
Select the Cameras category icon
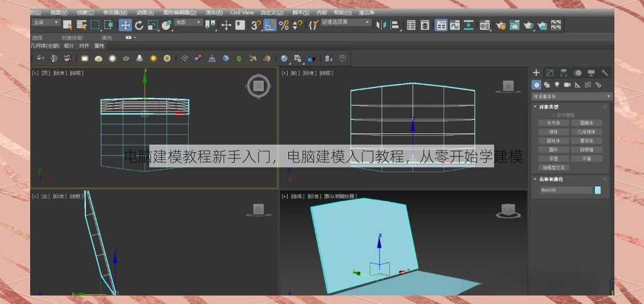567,85
